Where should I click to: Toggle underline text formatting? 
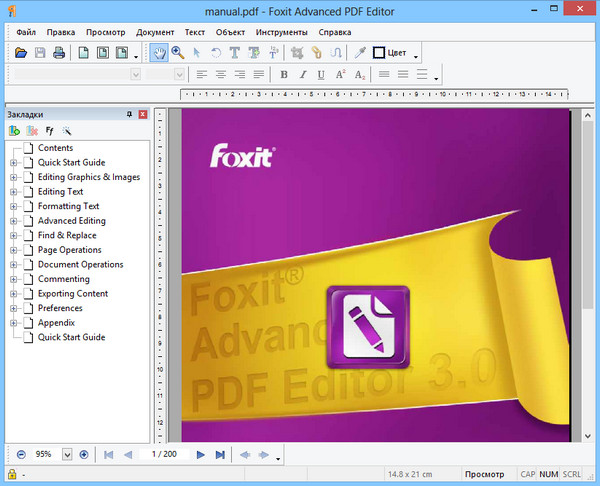tap(320, 75)
